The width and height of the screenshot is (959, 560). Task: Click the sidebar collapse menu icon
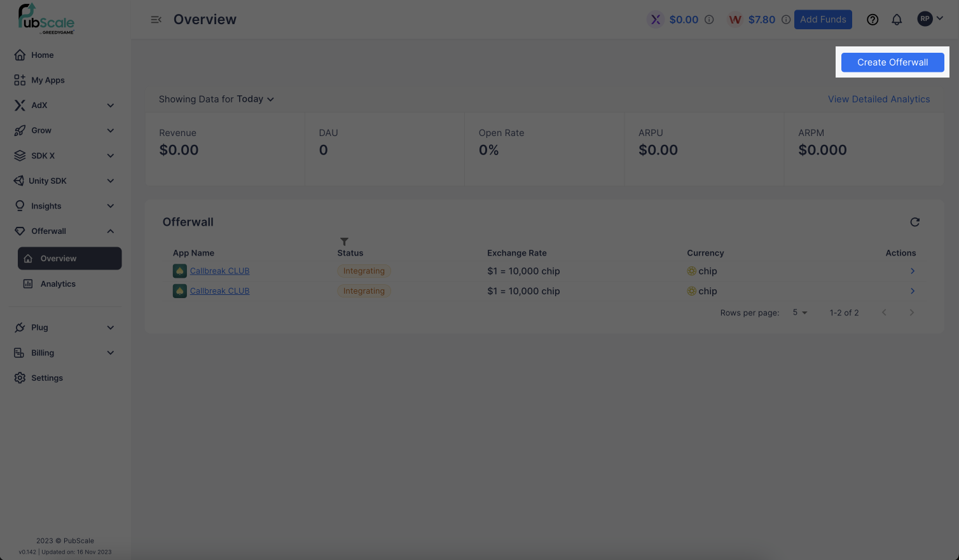(x=156, y=20)
